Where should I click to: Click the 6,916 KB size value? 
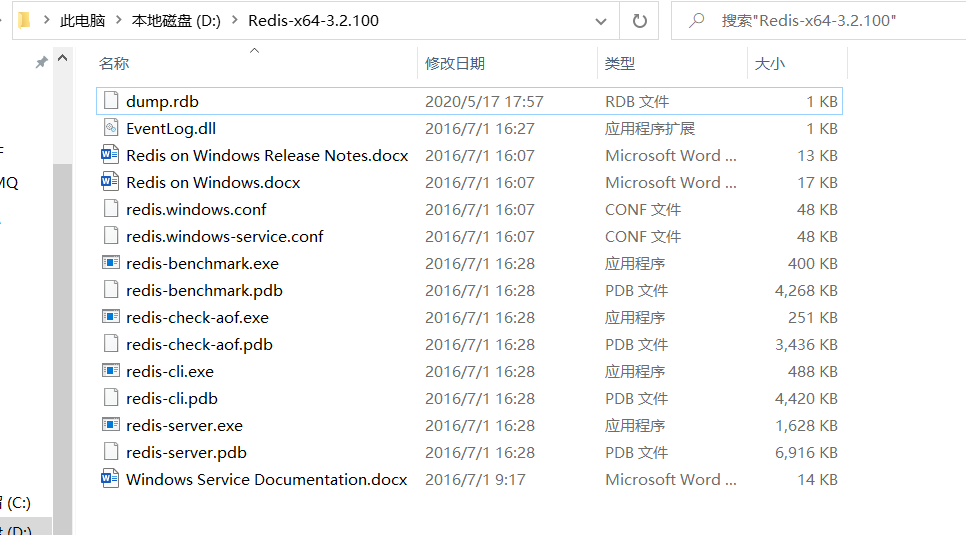point(806,453)
